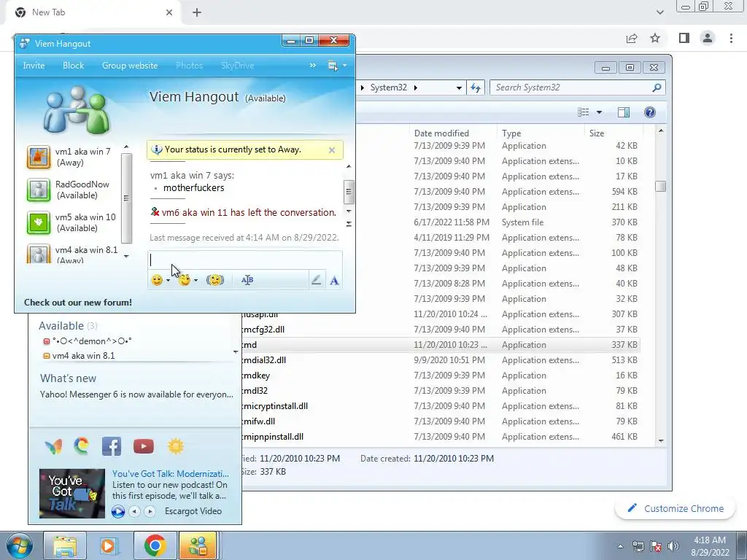Send a nudge with the nudge icon
This screenshot has width=747, height=560.
(x=215, y=280)
